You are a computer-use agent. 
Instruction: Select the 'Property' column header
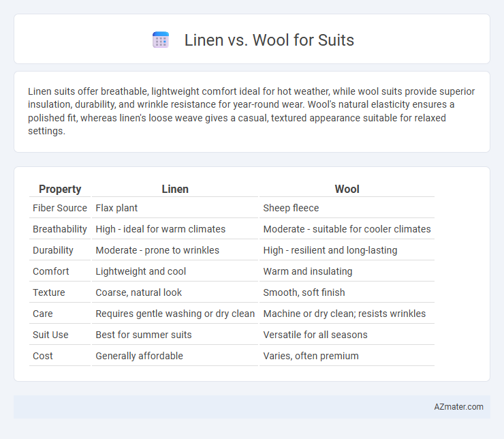coord(60,189)
